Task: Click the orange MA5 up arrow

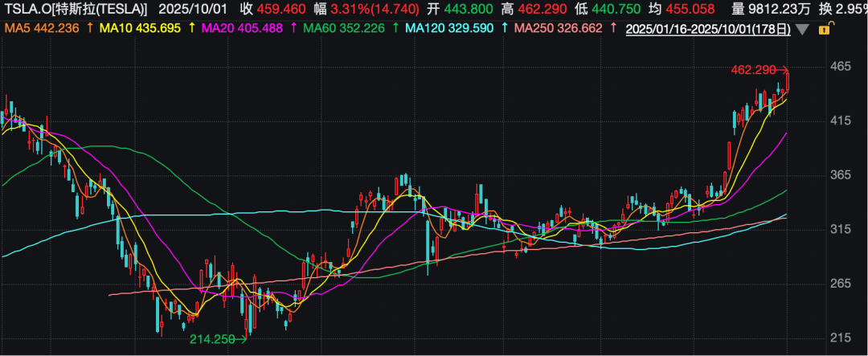Action: click(88, 29)
